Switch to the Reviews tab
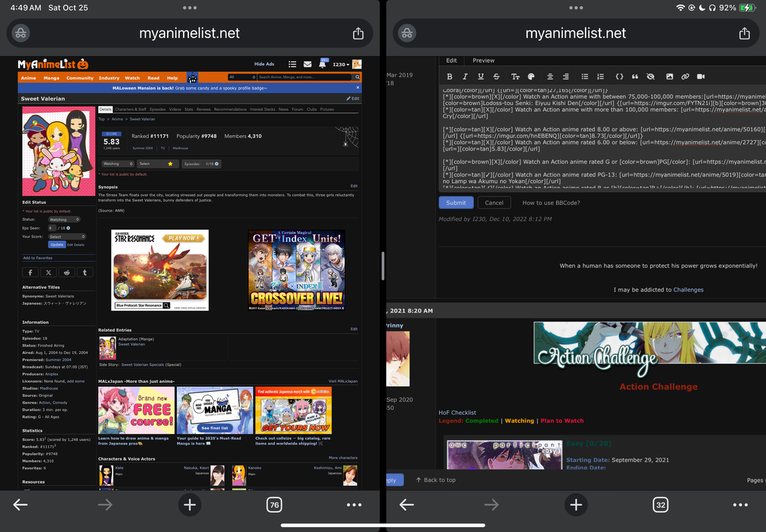This screenshot has width=766, height=532. [203, 109]
